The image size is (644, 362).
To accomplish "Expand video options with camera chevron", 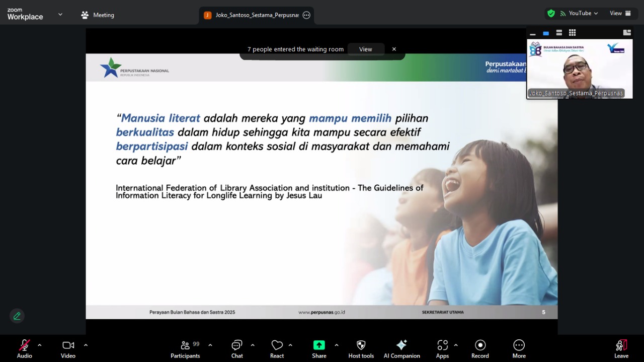I will (86, 346).
